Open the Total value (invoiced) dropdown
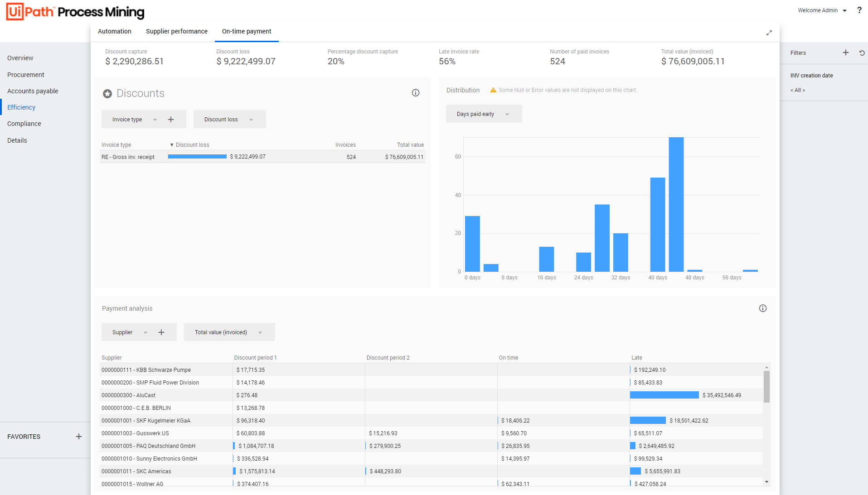Viewport: 868px width, 495px height. 229,332
